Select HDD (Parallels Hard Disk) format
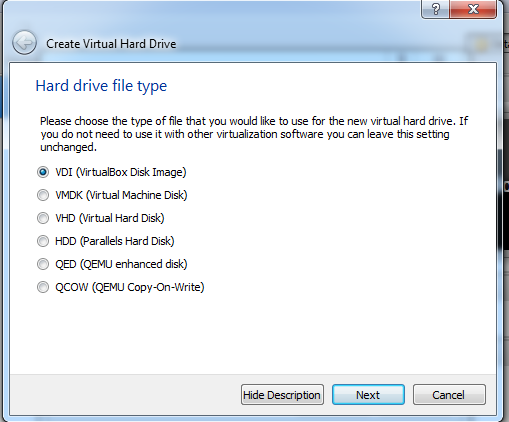Image resolution: width=509 pixels, height=422 pixels. [106, 241]
